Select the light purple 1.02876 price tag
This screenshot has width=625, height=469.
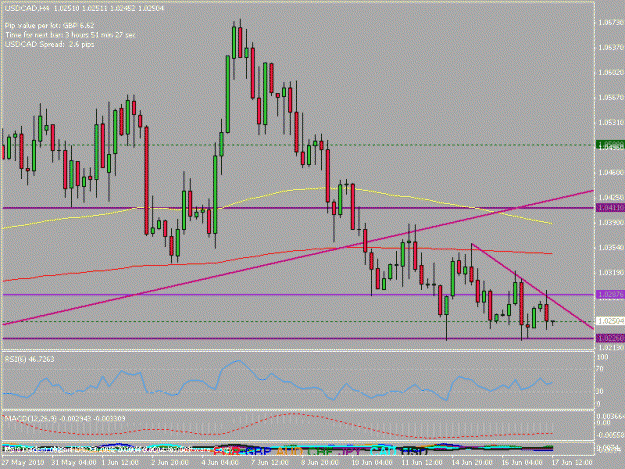point(610,294)
